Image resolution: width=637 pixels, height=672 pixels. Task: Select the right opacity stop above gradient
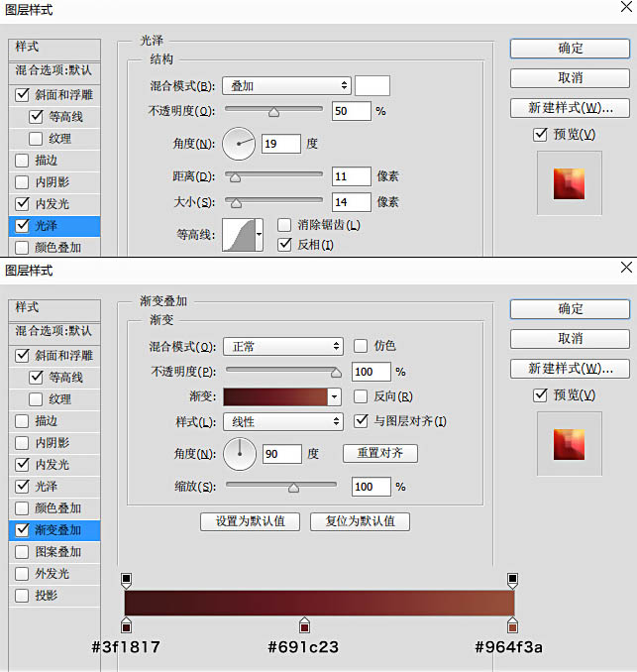click(512, 580)
